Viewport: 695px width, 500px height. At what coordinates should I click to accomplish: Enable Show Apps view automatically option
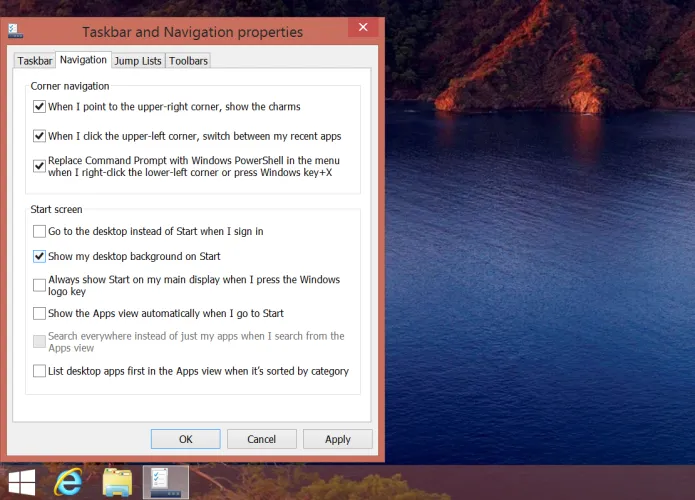[x=39, y=313]
